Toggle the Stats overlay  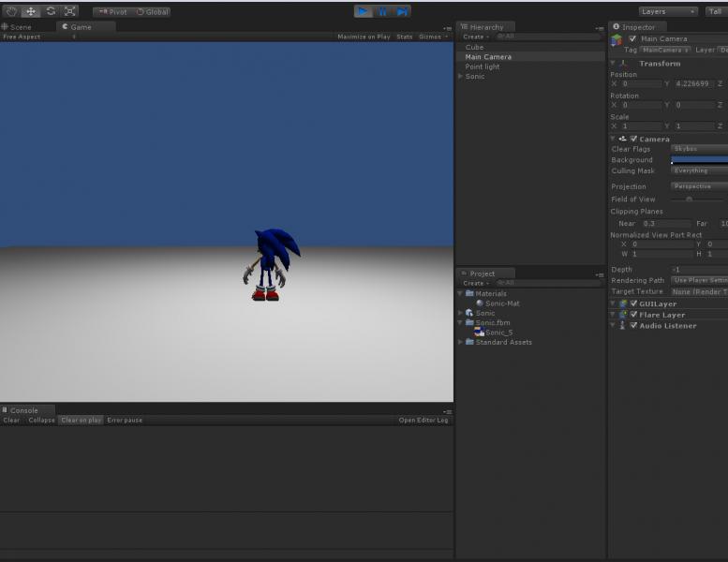tap(405, 37)
